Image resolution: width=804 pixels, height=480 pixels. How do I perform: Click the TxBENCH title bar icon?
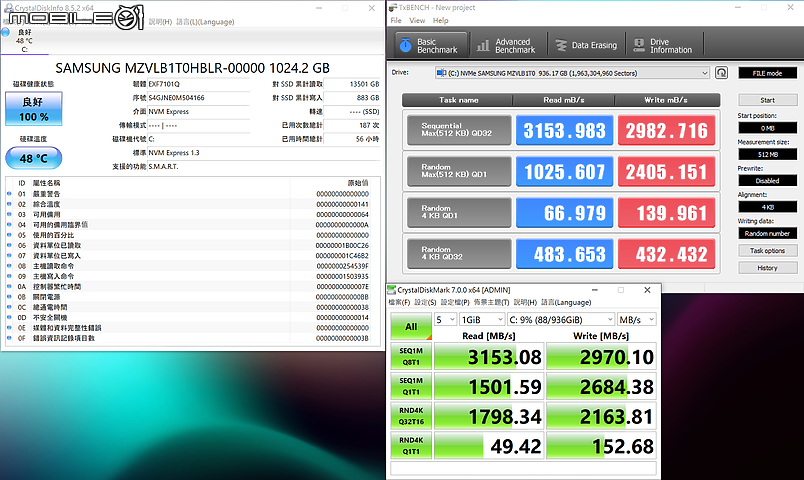point(393,7)
